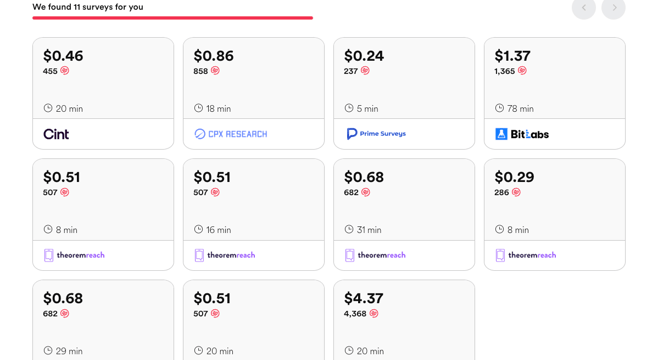Image resolution: width=669 pixels, height=360 pixels.
Task: Go to previous surveys with left arrow
Action: pyautogui.click(x=584, y=7)
